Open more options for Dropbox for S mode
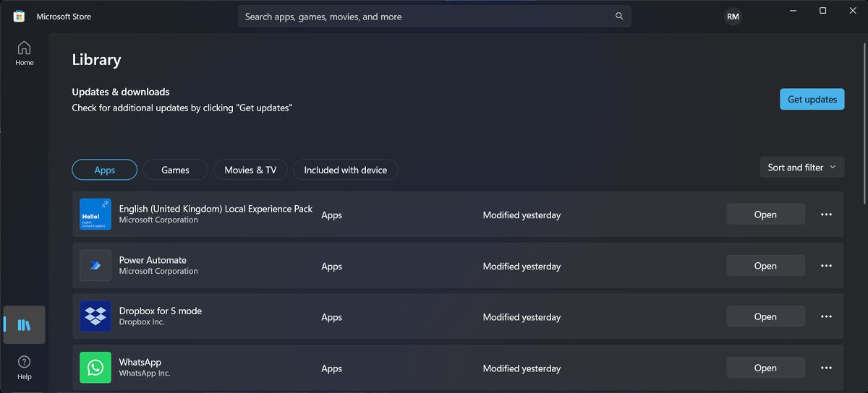 tap(826, 316)
